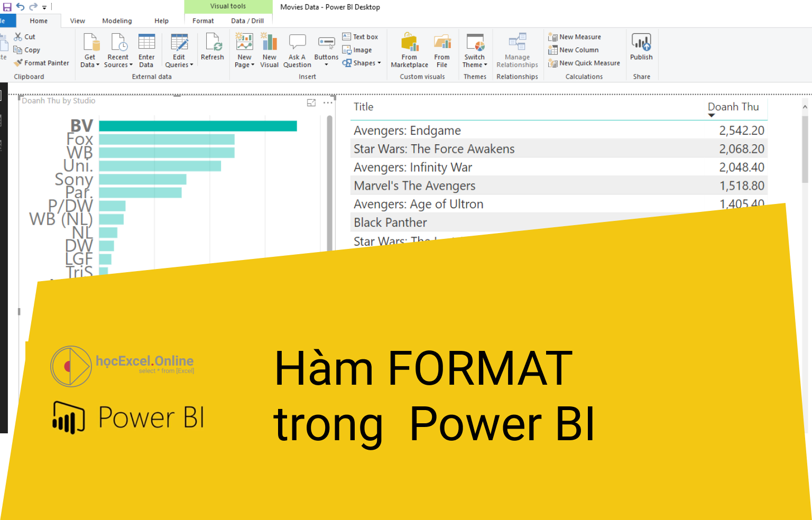Import custom visual From Marketplace
This screenshot has width=812, height=520.
pyautogui.click(x=410, y=50)
